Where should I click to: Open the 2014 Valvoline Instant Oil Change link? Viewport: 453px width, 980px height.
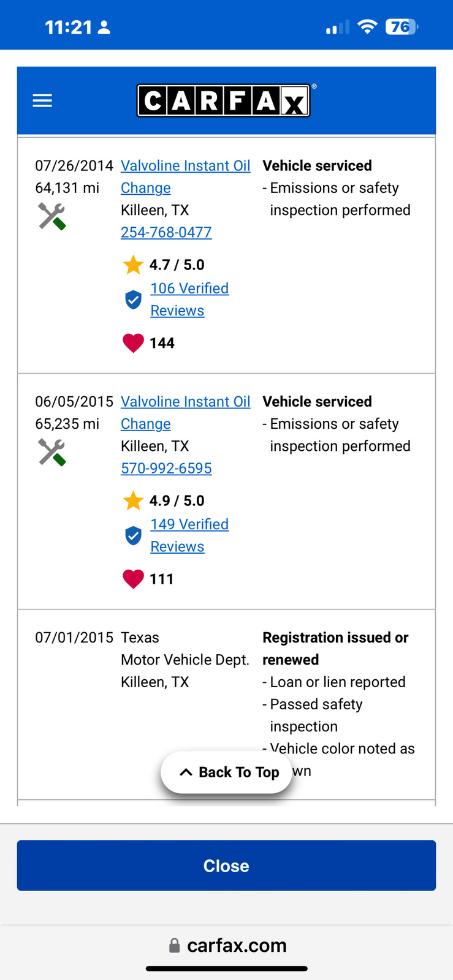185,166
